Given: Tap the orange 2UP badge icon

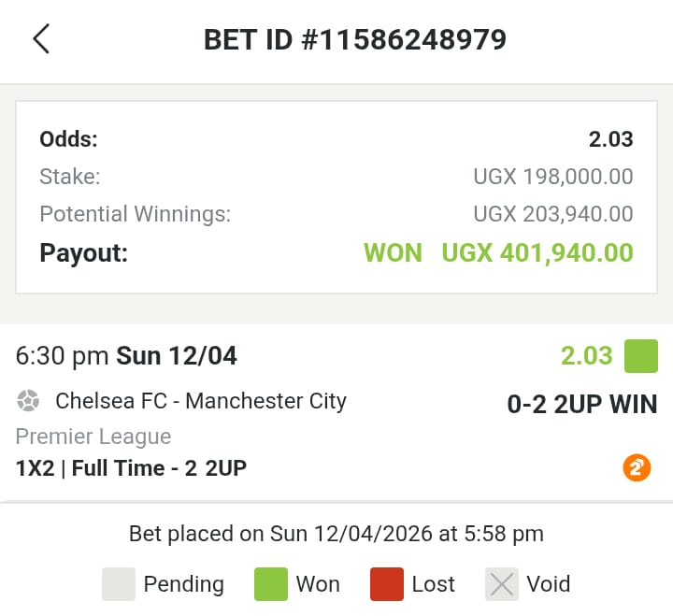Looking at the screenshot, I should point(636,467).
